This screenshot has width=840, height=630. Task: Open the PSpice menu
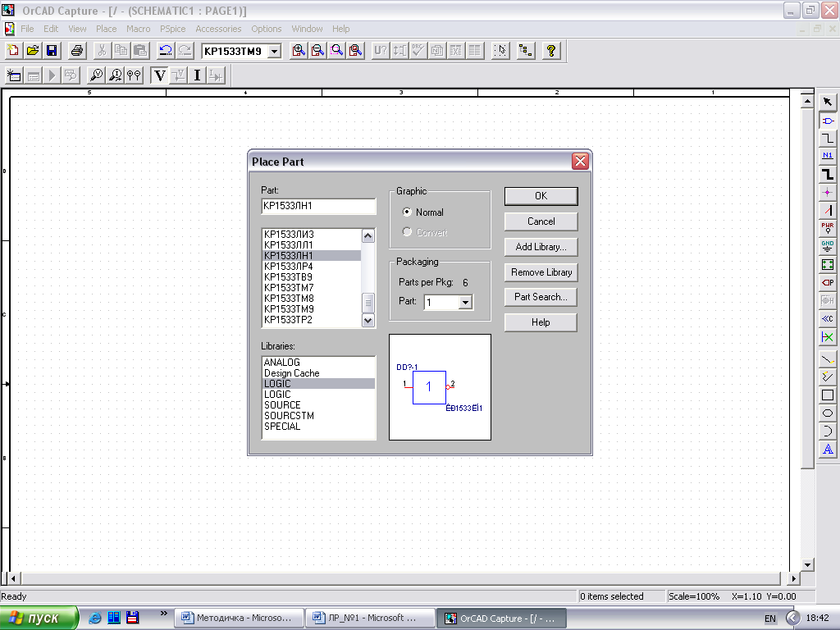[x=172, y=29]
